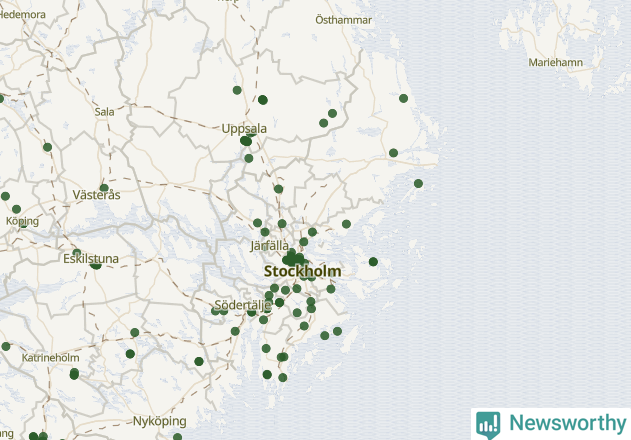Image resolution: width=631 pixels, height=440 pixels.
Task: Click the Stockholm city label
Action: coord(303,271)
